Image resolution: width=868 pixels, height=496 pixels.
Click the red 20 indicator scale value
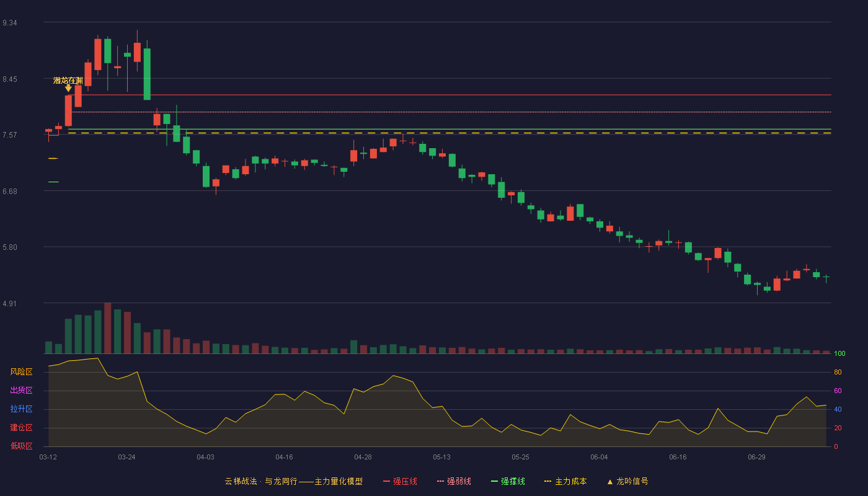[838, 428]
